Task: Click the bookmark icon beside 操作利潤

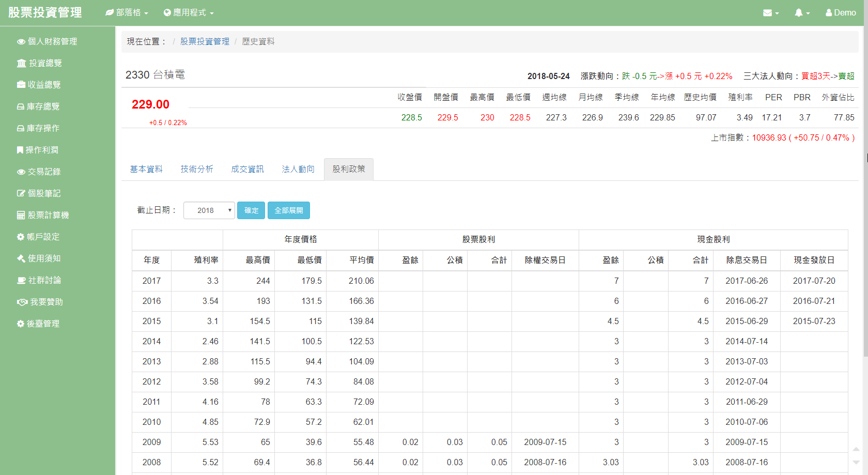Action: (x=20, y=150)
